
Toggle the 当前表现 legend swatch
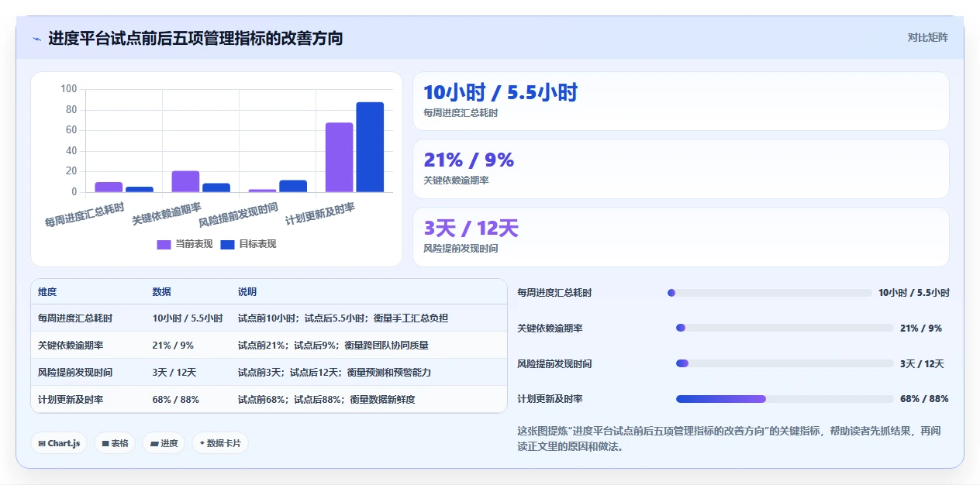click(164, 244)
